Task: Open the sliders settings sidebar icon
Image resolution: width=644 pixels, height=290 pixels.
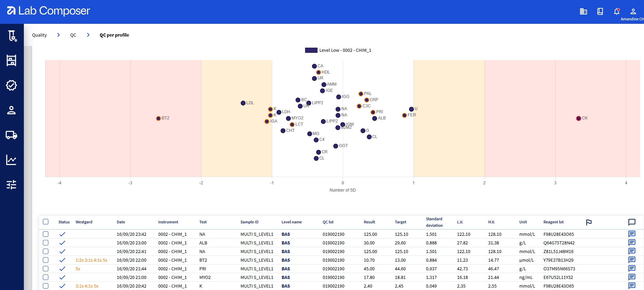Action: pyautogui.click(x=11, y=185)
